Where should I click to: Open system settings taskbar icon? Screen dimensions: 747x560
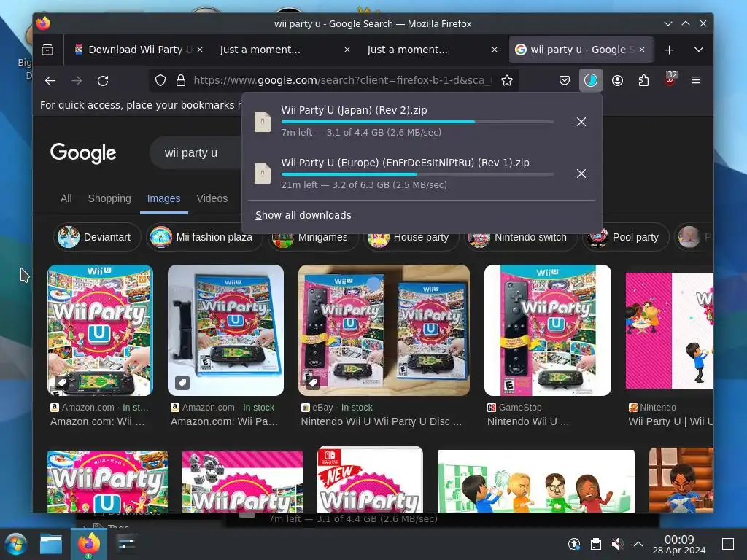126,544
